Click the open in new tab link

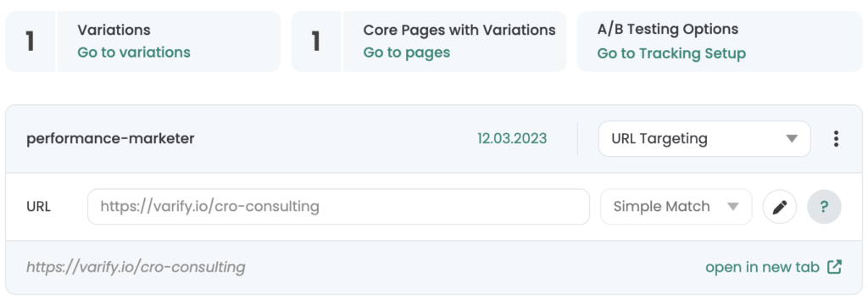762,267
